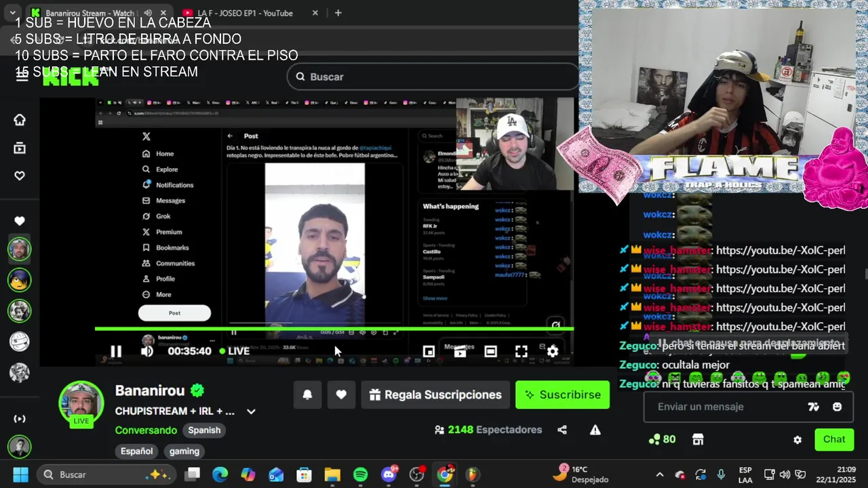Open Outlook from taskbar
This screenshot has width=868, height=488.
click(276, 474)
